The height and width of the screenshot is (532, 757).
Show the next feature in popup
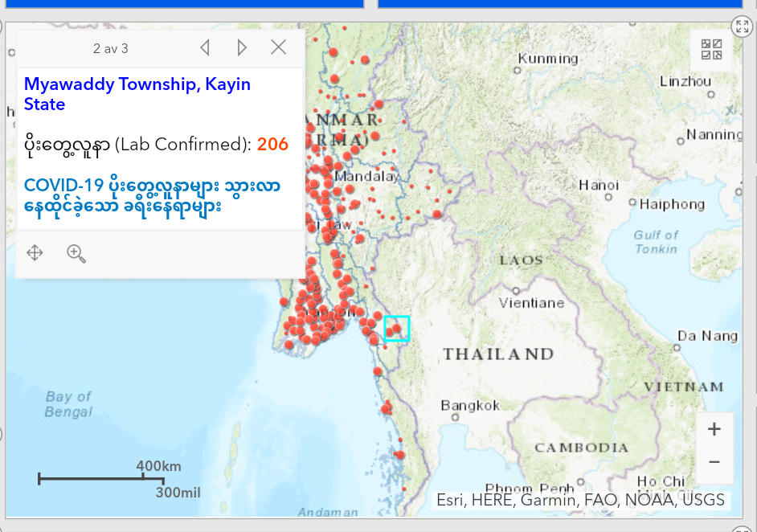(242, 48)
